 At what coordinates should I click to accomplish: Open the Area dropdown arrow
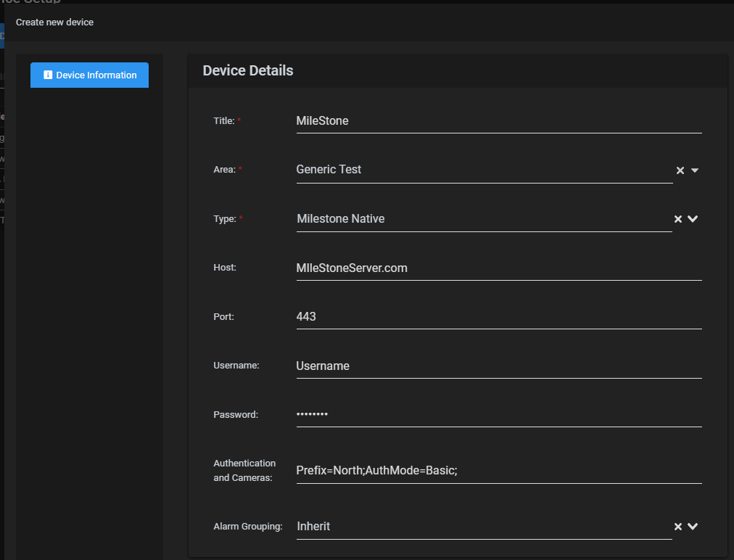tap(695, 170)
